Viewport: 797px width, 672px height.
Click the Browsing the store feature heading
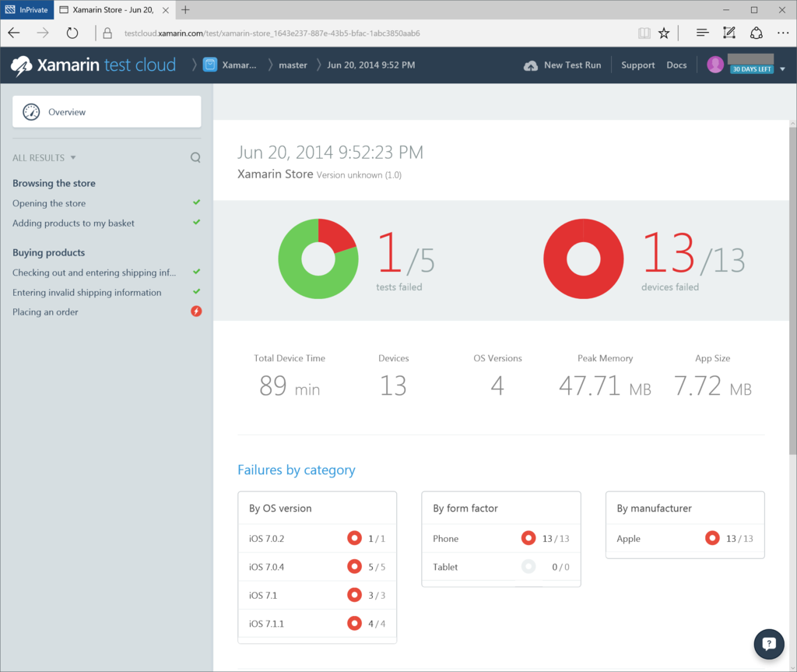point(54,183)
